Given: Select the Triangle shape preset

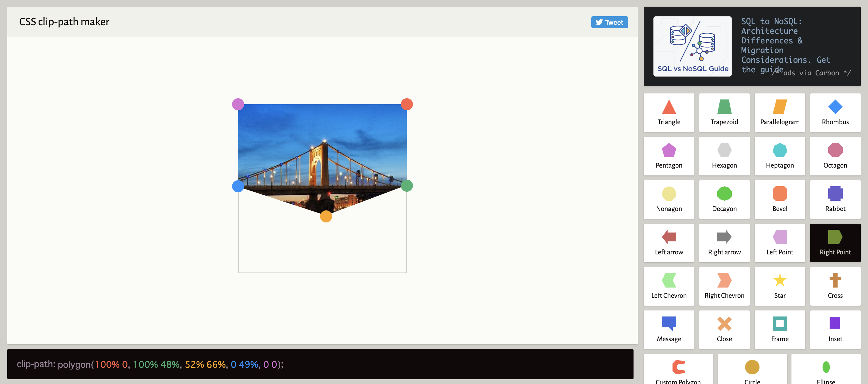Looking at the screenshot, I should [668, 113].
